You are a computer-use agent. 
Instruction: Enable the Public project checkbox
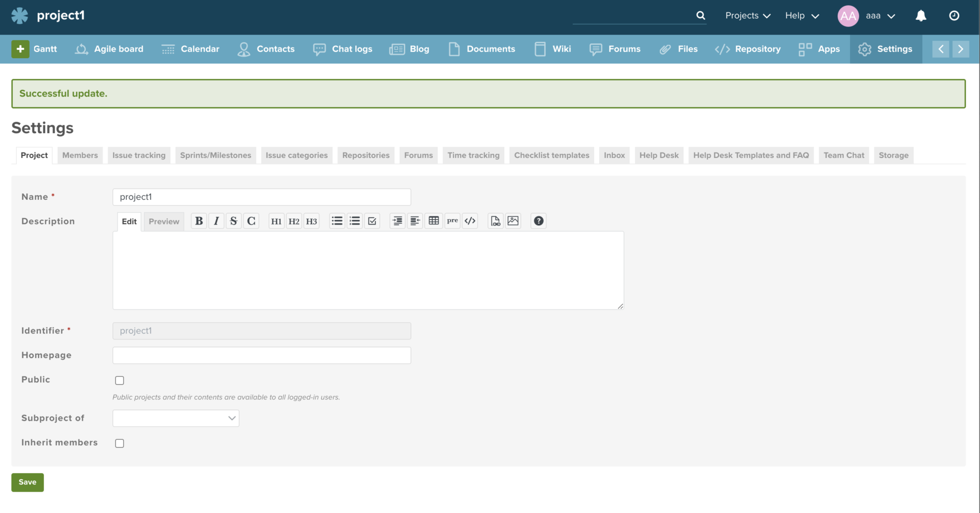click(x=119, y=380)
